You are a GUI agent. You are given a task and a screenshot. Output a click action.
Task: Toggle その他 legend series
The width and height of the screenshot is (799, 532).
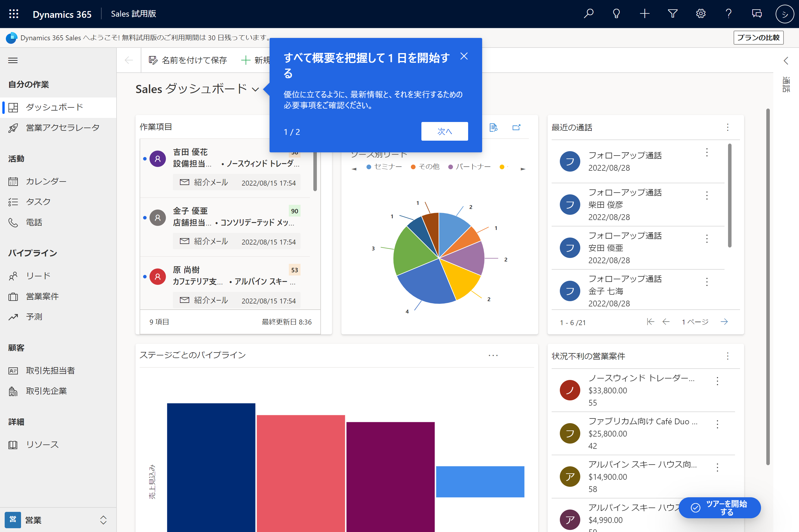(x=425, y=167)
